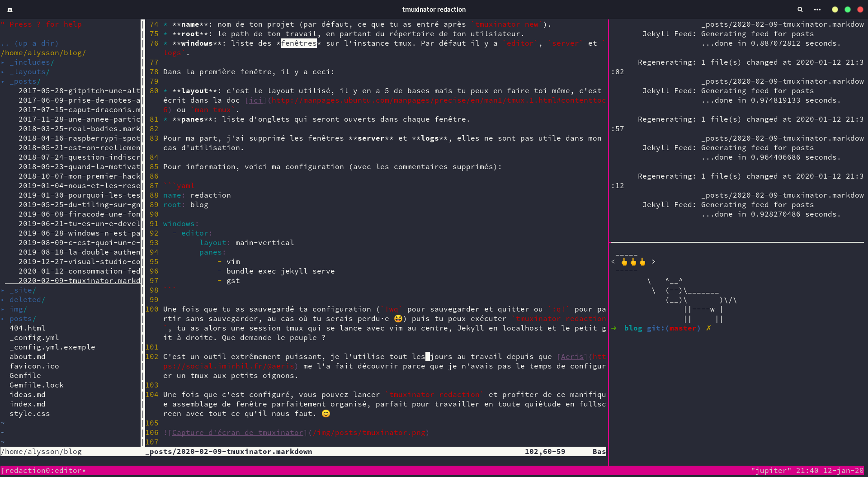Image resolution: width=868 pixels, height=477 pixels.
Task: Expand the img/ folder in NERDTree
Action: tap(18, 309)
